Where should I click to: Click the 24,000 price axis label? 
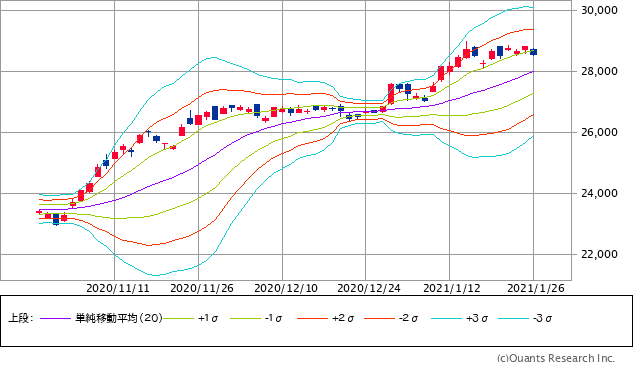click(x=599, y=193)
